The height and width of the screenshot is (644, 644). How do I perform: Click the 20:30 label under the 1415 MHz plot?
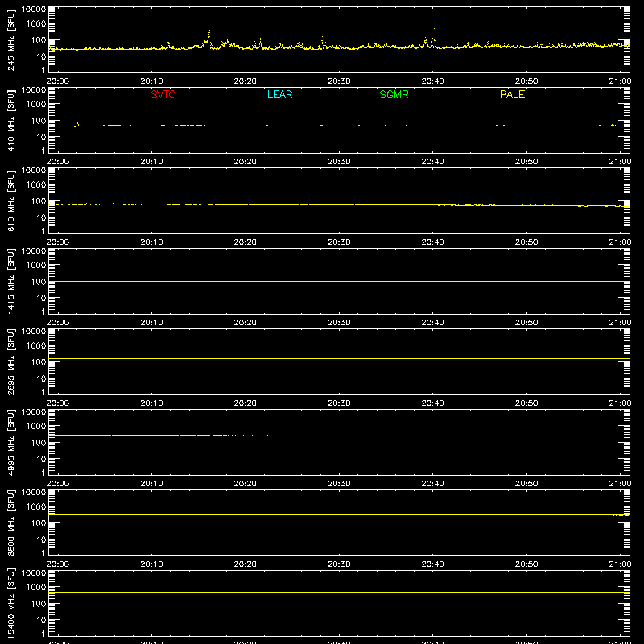(339, 323)
